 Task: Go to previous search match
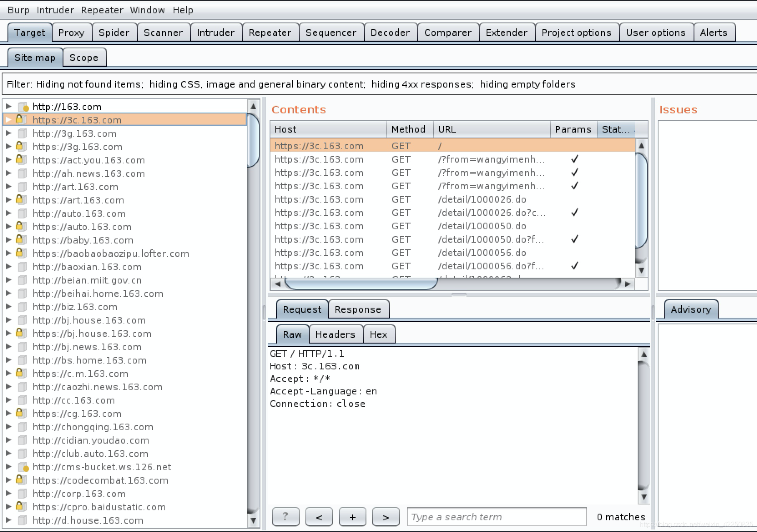pos(319,517)
